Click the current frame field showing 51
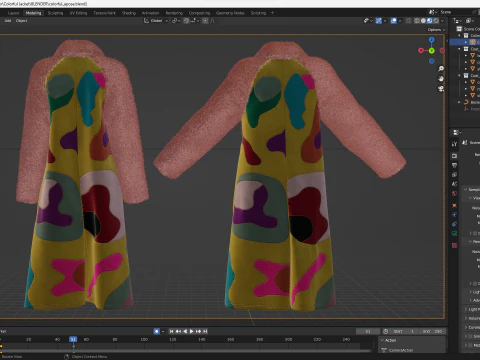480x360 pixels. coord(368,331)
